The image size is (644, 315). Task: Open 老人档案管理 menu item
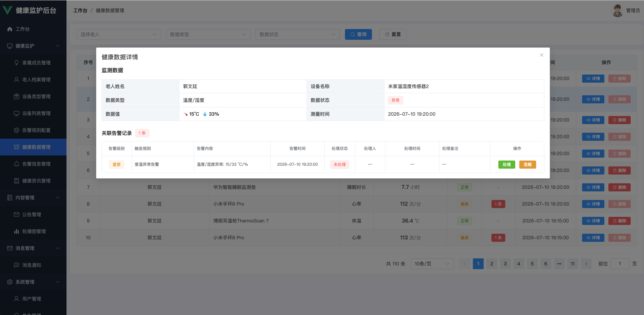coord(33,80)
